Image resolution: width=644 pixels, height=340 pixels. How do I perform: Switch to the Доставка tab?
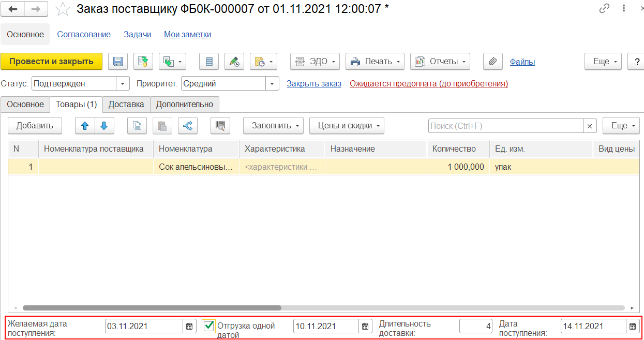click(126, 104)
